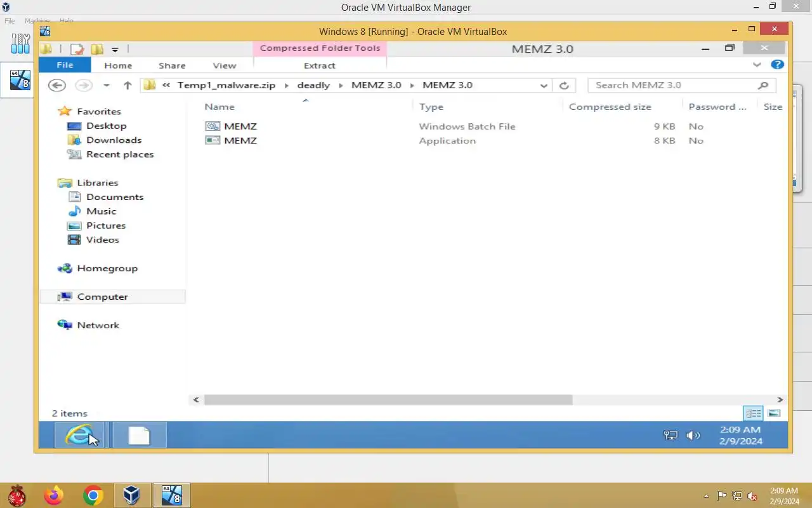
Task: Open the File tab
Action: tap(65, 65)
